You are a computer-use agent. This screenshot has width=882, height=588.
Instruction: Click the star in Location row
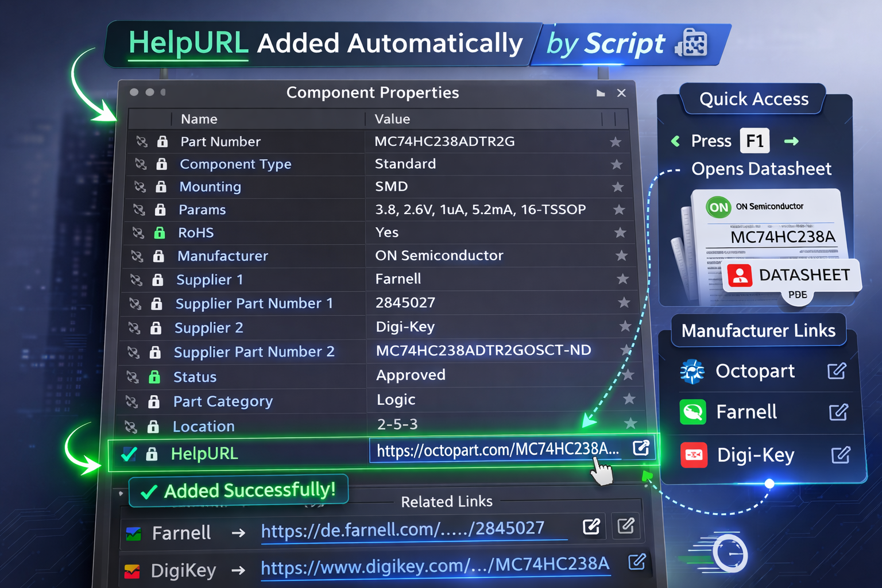click(x=630, y=424)
